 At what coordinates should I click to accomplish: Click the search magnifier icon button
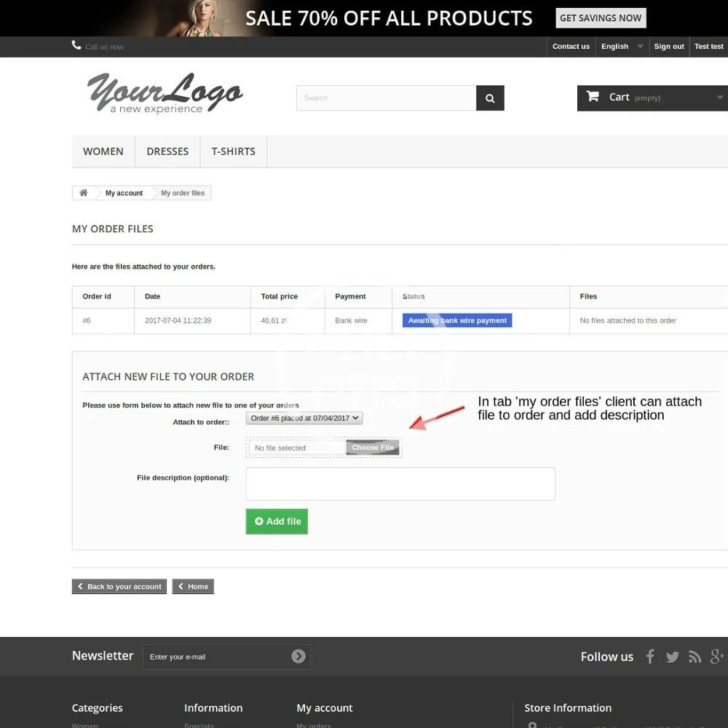coord(490,98)
